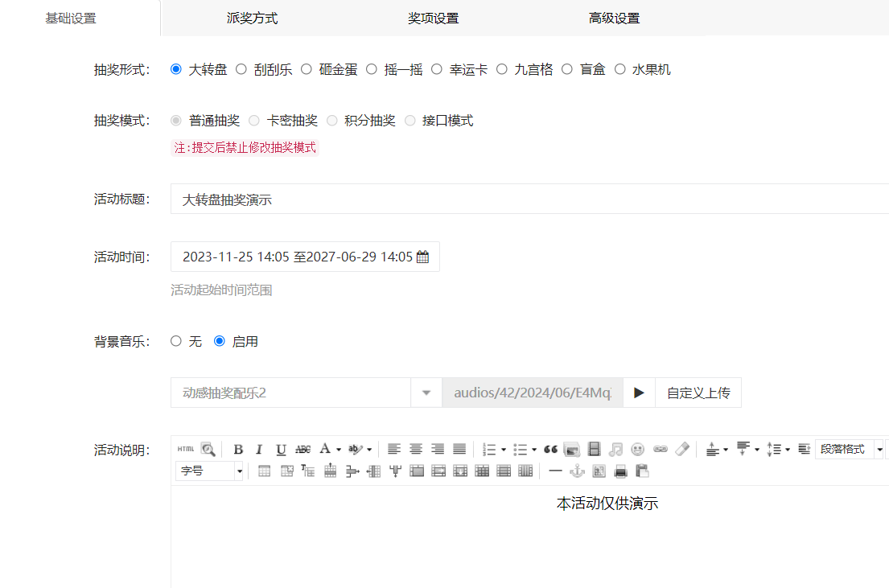Expand ordered list style dropdown
This screenshot has width=889, height=588.
[x=504, y=450]
